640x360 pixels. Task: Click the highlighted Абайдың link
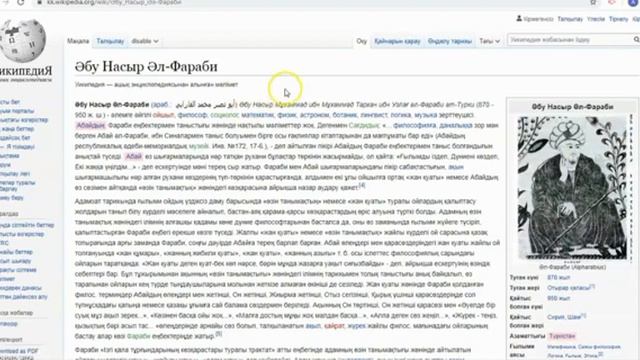[x=91, y=125]
